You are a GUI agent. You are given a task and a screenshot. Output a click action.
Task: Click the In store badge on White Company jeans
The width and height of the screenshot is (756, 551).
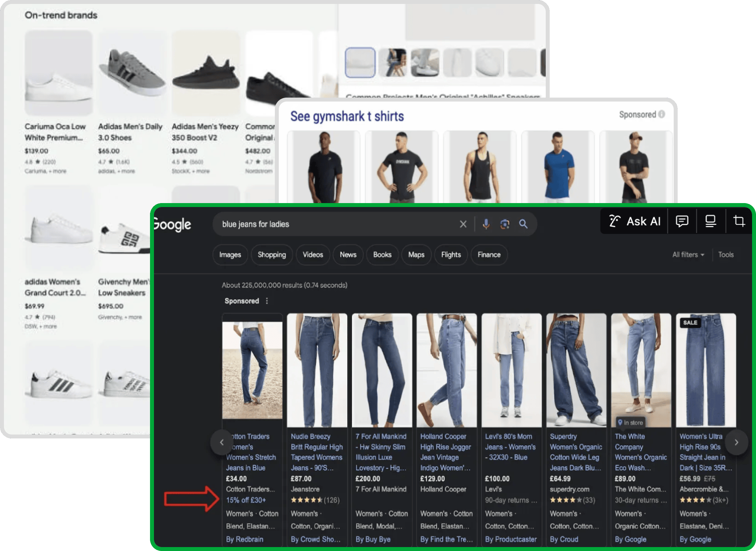[630, 422]
